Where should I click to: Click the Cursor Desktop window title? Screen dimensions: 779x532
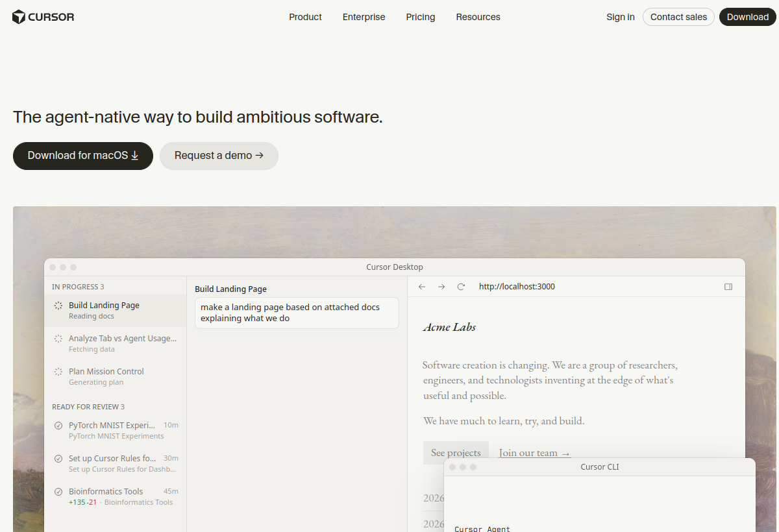[x=394, y=267]
